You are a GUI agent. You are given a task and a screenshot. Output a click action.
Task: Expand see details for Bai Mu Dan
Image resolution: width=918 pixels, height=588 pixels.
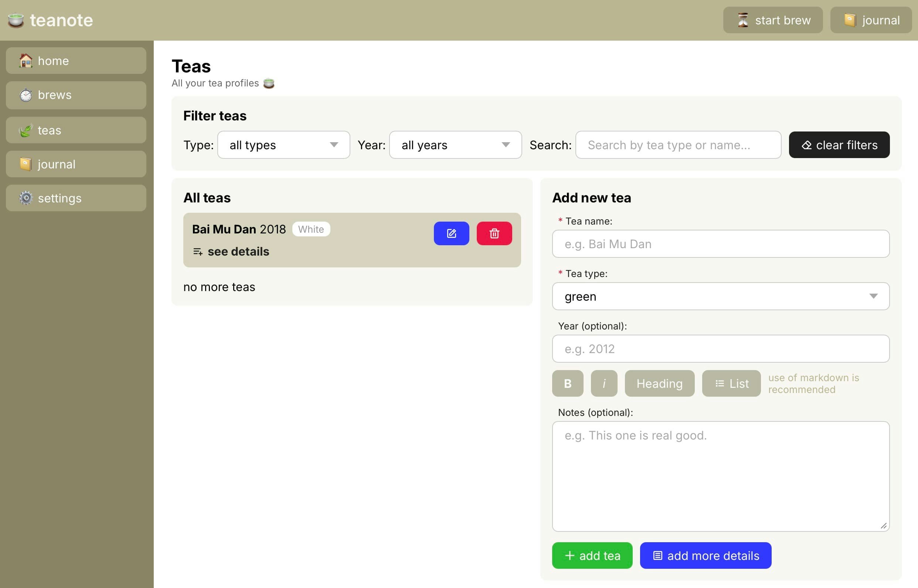click(x=231, y=252)
